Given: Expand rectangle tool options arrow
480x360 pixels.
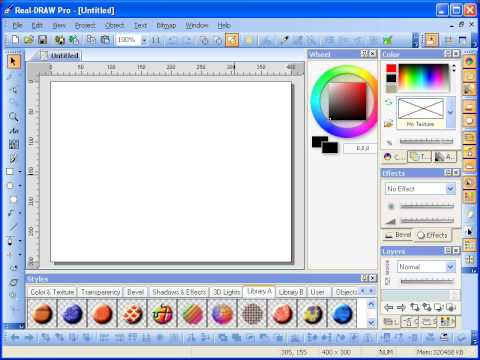Looking at the screenshot, I should coord(20,172).
